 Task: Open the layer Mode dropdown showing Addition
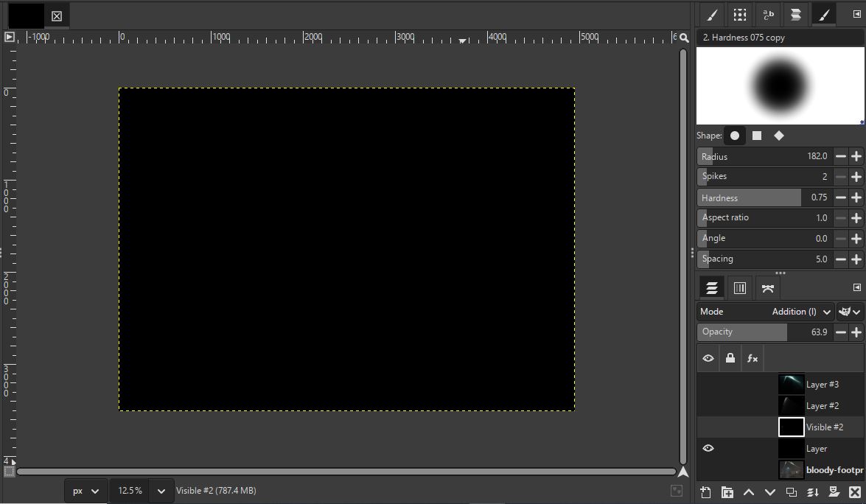(x=766, y=312)
